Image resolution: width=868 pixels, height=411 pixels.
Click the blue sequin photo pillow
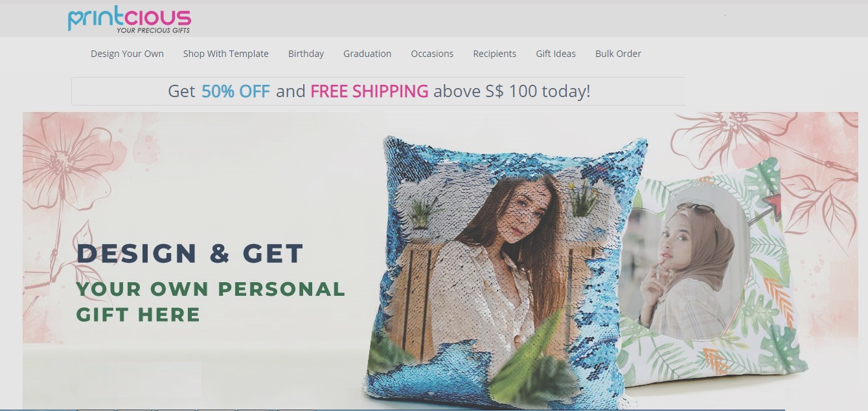click(x=505, y=272)
